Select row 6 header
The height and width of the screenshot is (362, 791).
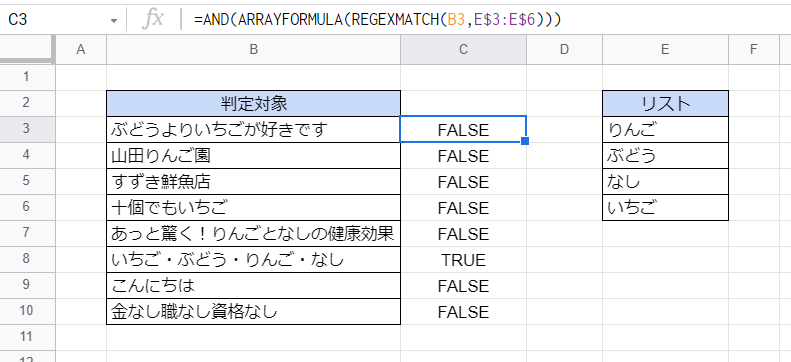coord(27,207)
